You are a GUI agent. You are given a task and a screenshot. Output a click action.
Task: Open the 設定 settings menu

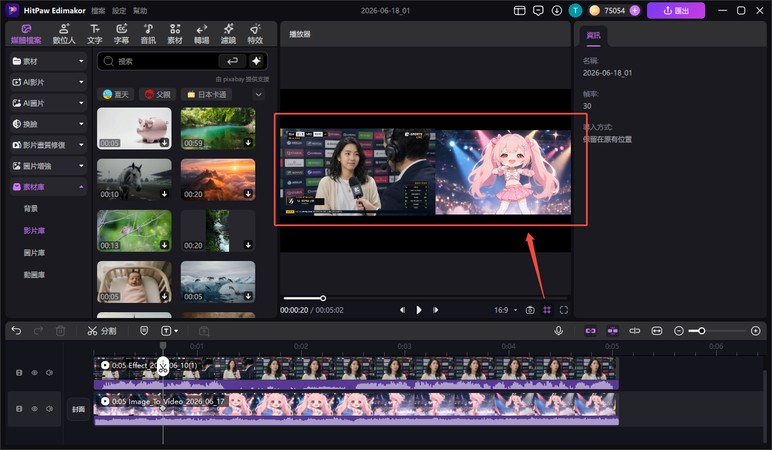(119, 10)
